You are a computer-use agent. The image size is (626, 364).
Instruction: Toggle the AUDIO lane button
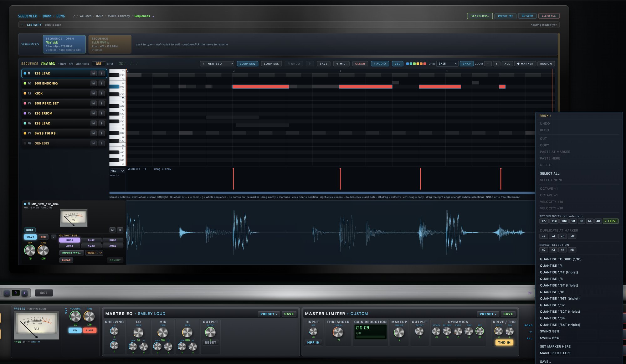[x=380, y=64]
